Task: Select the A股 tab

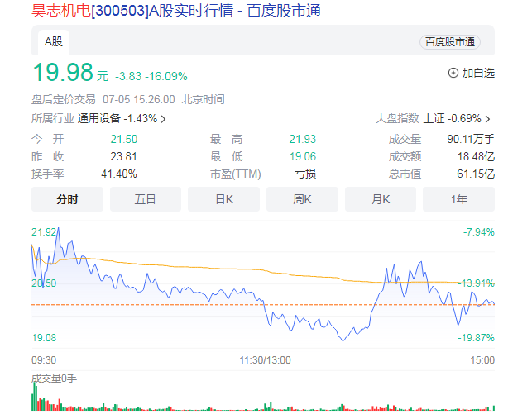Action: [x=53, y=40]
